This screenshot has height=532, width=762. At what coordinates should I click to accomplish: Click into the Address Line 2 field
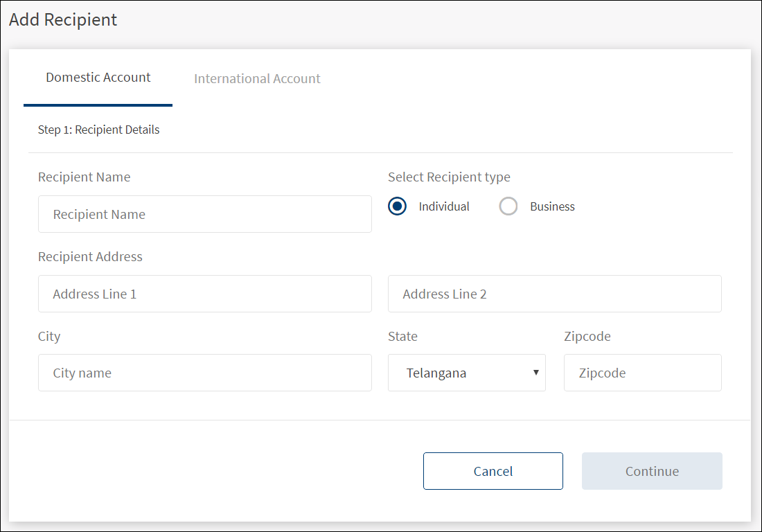[554, 294]
